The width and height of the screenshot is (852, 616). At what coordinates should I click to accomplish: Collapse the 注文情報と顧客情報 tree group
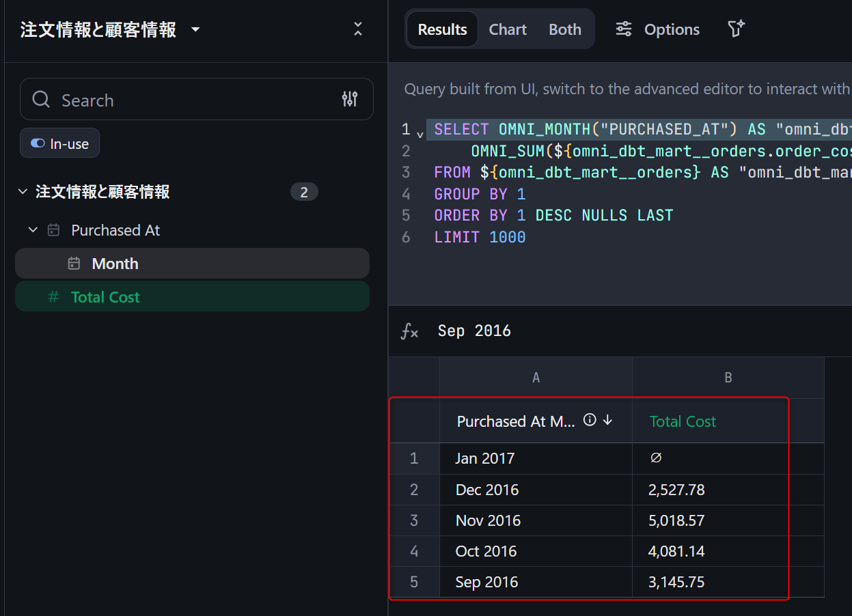tap(23, 192)
